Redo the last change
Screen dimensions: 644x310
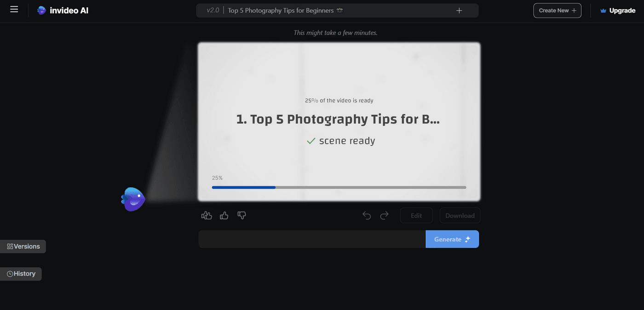point(384,215)
